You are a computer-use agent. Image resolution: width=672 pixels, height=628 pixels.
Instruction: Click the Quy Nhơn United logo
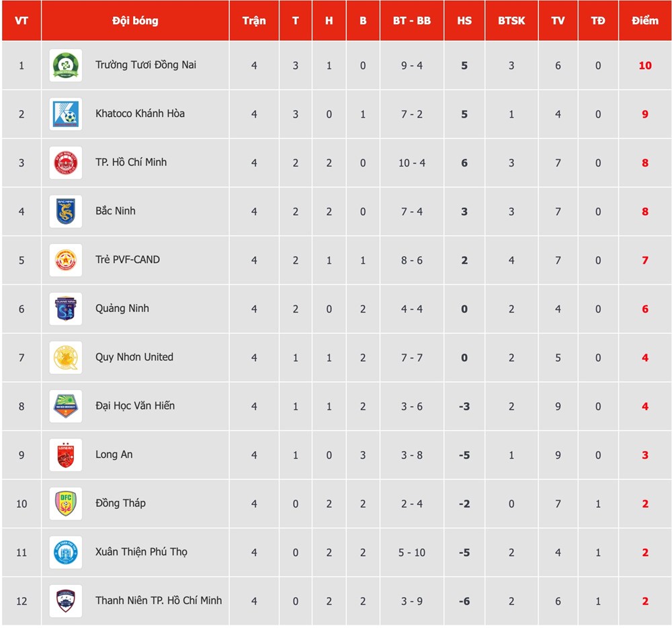[x=66, y=358]
